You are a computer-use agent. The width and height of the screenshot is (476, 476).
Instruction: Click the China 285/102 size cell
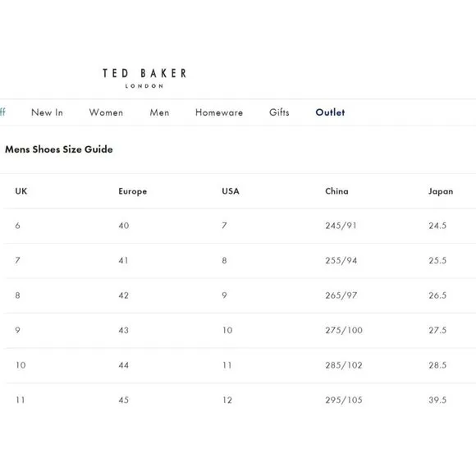[344, 365]
